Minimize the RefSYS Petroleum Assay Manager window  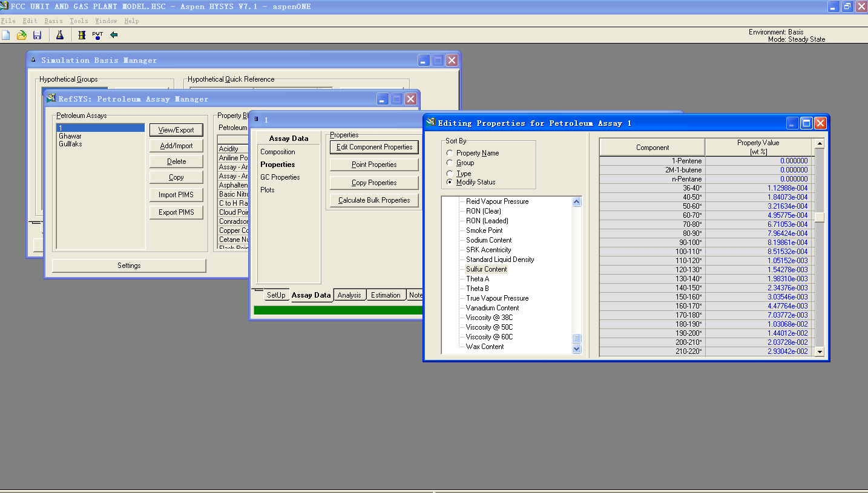coord(383,99)
